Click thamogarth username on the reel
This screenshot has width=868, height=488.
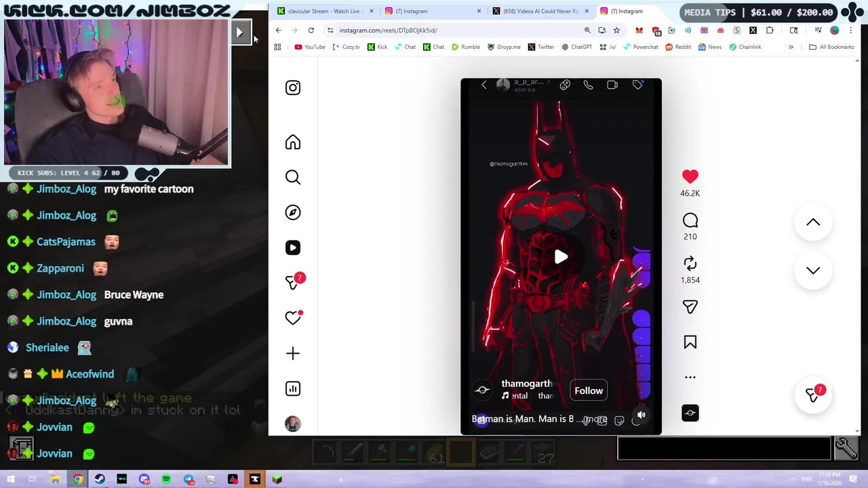point(528,384)
